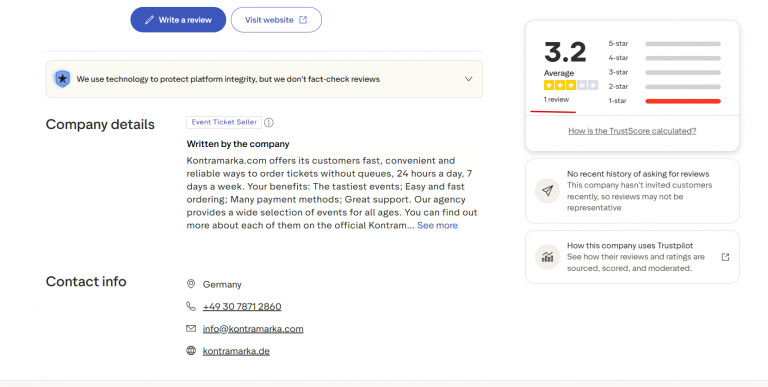Click the pencil icon in Write a review

coord(149,20)
